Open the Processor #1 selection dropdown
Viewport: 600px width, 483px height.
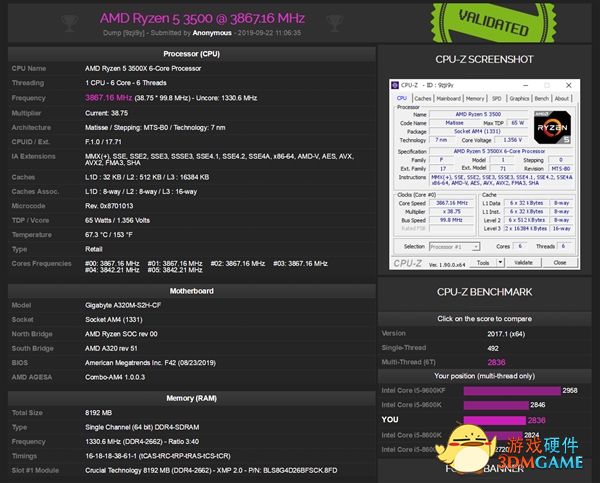coord(455,247)
